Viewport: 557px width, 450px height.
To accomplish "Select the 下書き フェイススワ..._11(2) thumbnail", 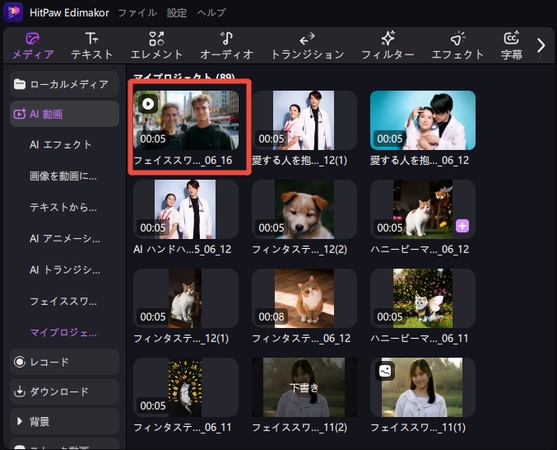I will [x=304, y=387].
